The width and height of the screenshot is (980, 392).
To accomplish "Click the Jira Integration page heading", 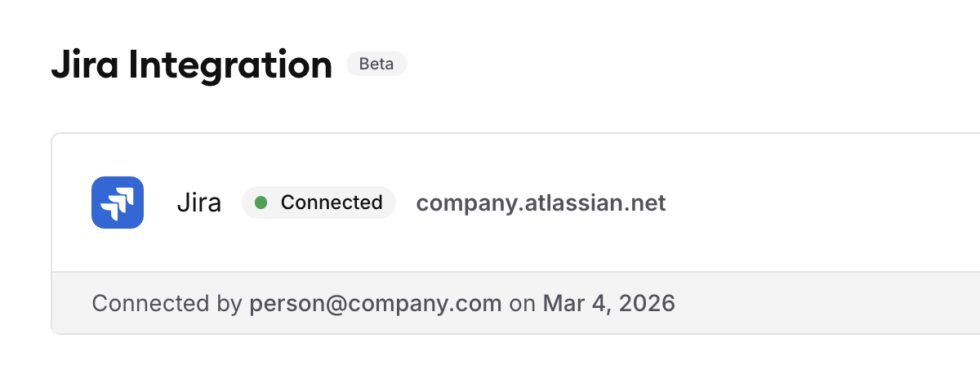I will (x=192, y=65).
